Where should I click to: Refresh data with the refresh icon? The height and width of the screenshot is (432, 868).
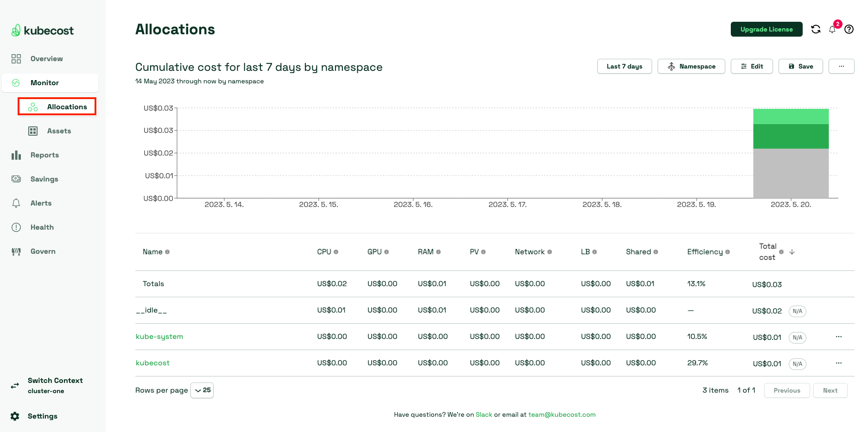(x=816, y=29)
